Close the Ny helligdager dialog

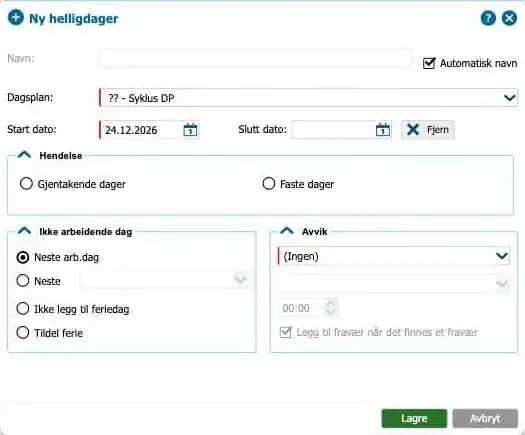[509, 18]
